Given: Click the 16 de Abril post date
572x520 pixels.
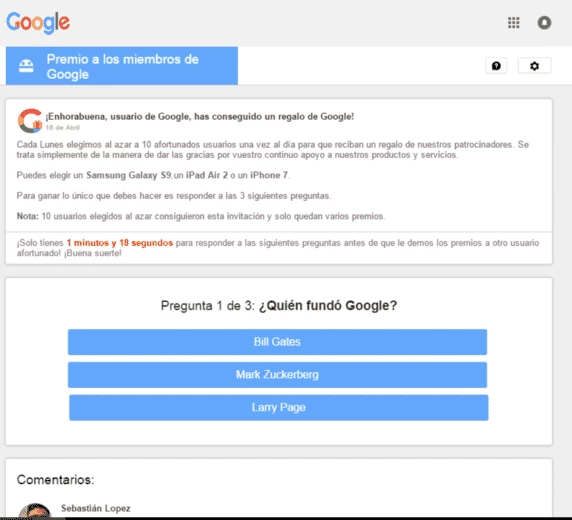Looking at the screenshot, I should click(x=63, y=127).
